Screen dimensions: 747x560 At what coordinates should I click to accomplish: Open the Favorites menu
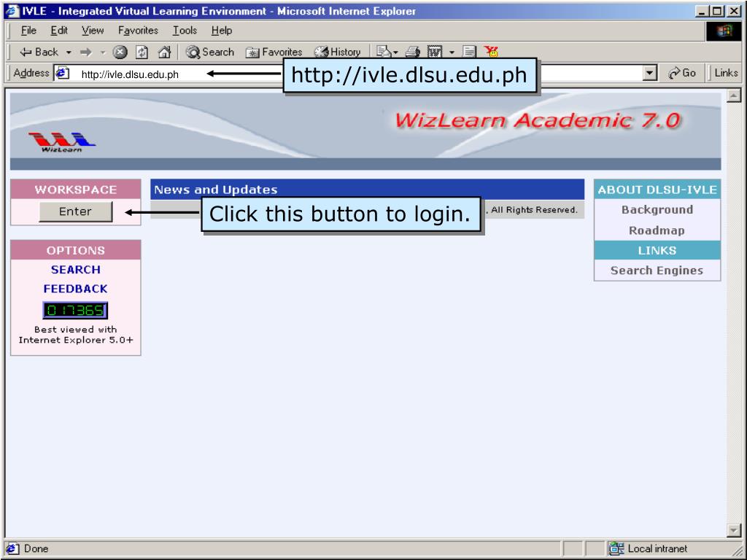pos(138,31)
